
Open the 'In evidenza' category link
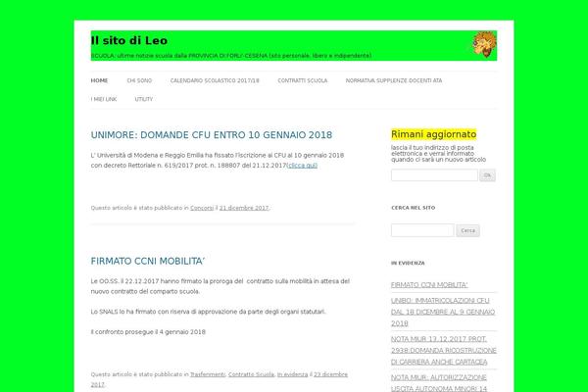(292, 374)
